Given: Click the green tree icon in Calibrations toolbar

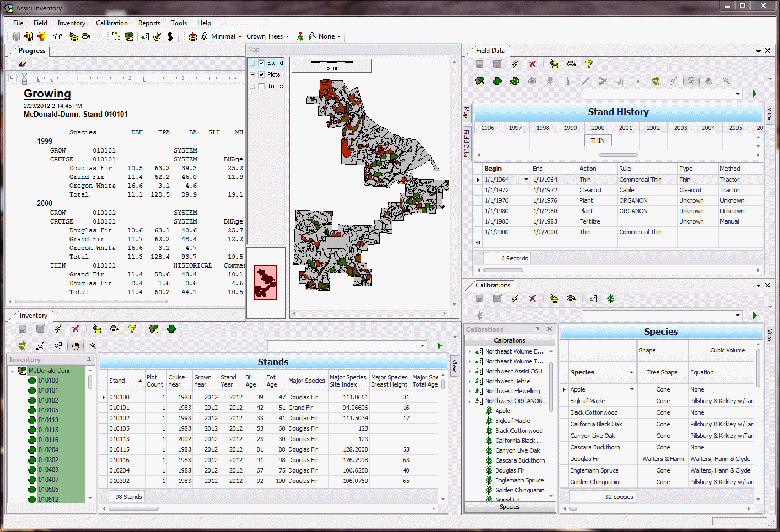Looking at the screenshot, I should pos(611,298).
